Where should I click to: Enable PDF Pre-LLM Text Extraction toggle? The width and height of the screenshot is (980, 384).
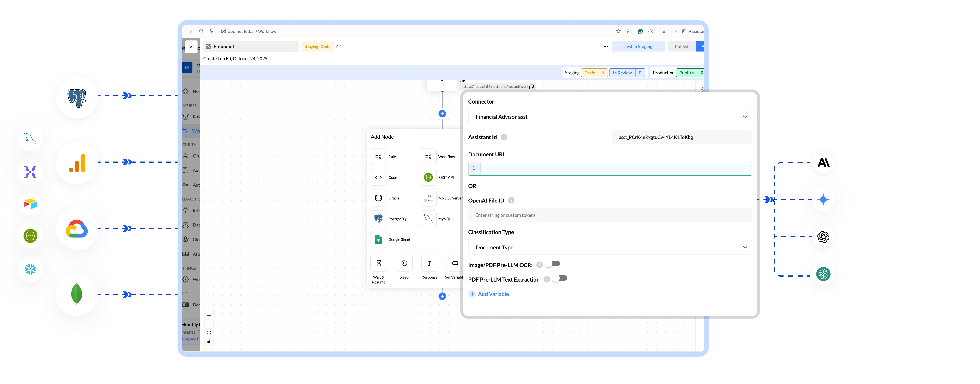[560, 278]
